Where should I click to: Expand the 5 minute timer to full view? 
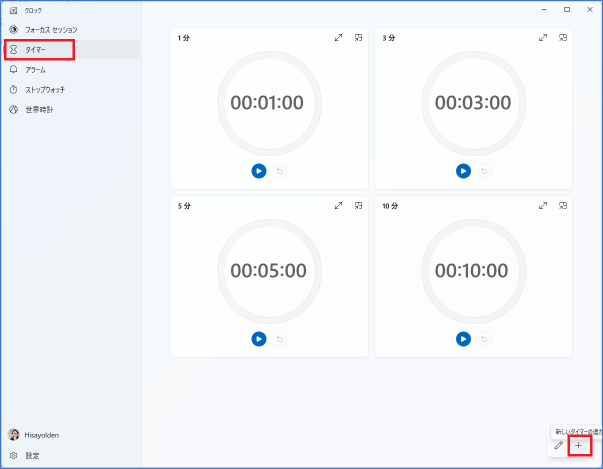click(339, 206)
